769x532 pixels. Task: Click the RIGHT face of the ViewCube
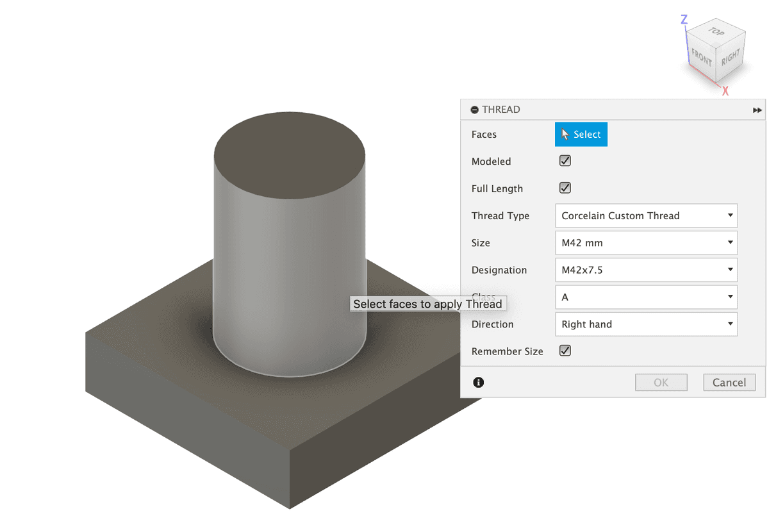[731, 59]
